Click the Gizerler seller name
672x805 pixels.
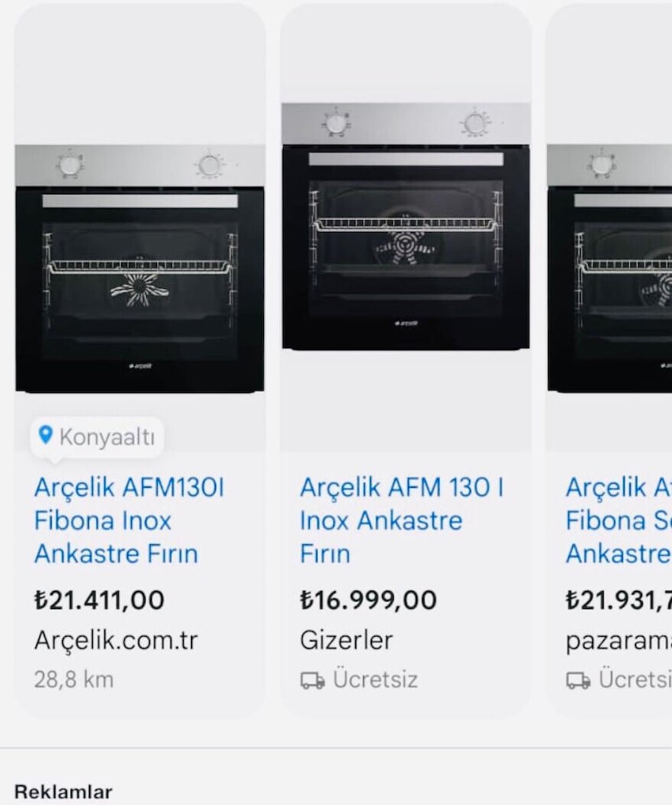[347, 640]
